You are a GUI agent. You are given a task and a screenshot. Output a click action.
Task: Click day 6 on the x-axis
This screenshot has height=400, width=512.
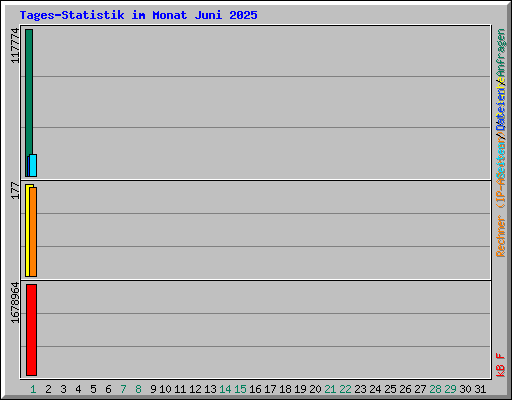[108, 389]
